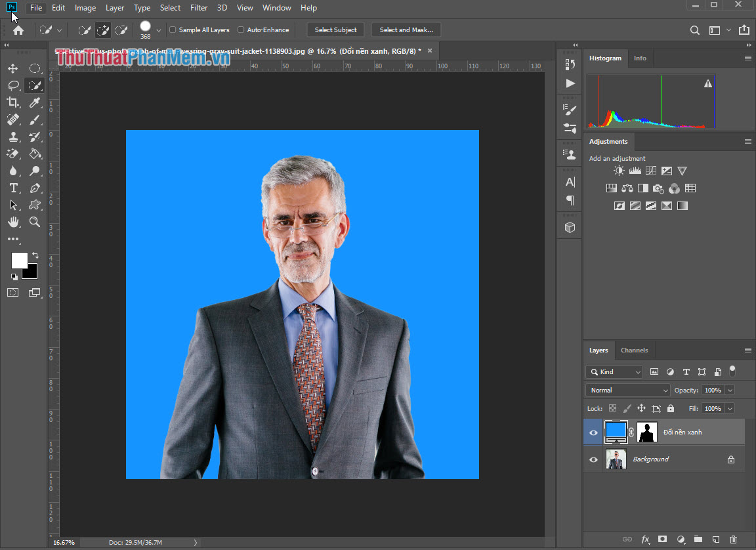Select the Move tool

[13, 68]
